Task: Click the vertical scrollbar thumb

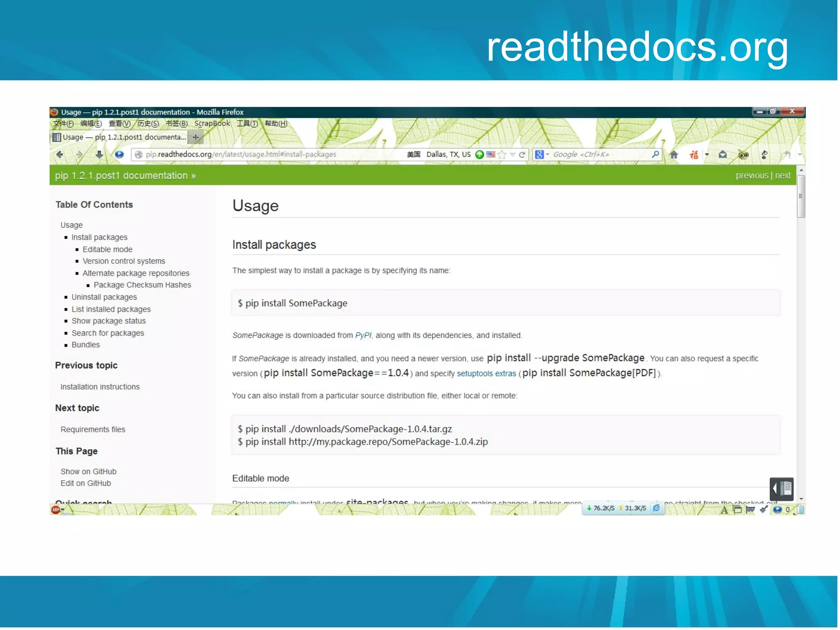Action: click(801, 196)
